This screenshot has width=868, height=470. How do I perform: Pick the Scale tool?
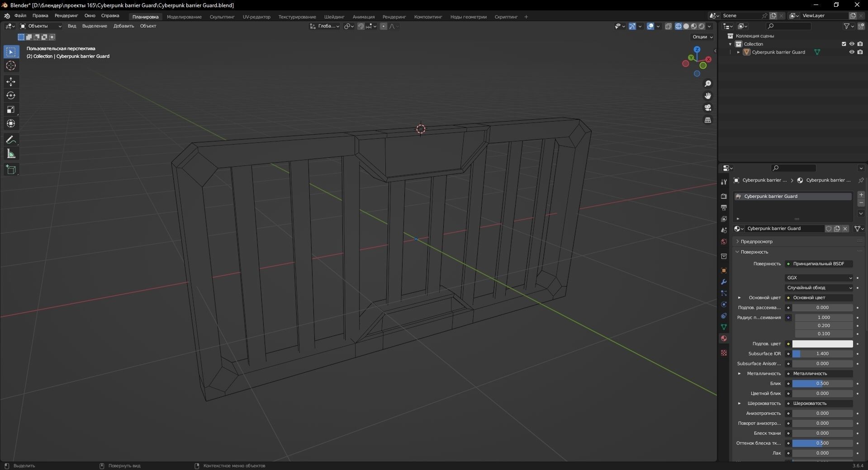11,110
